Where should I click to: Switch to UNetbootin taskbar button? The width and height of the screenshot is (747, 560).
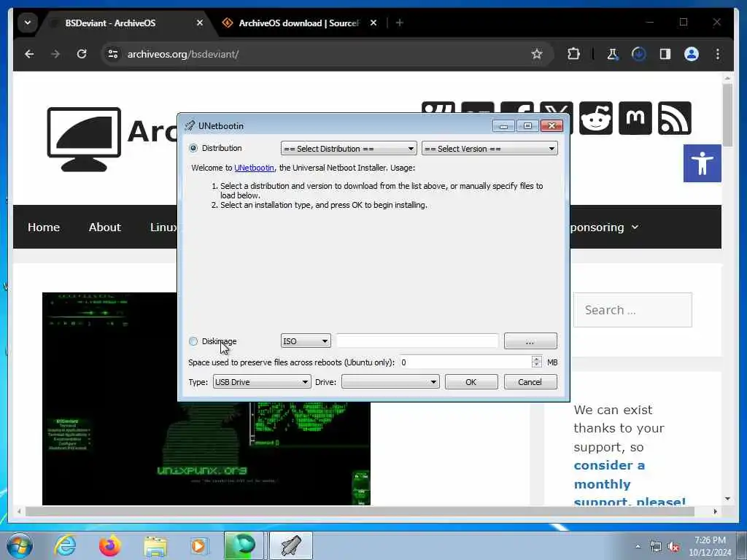coord(291,545)
